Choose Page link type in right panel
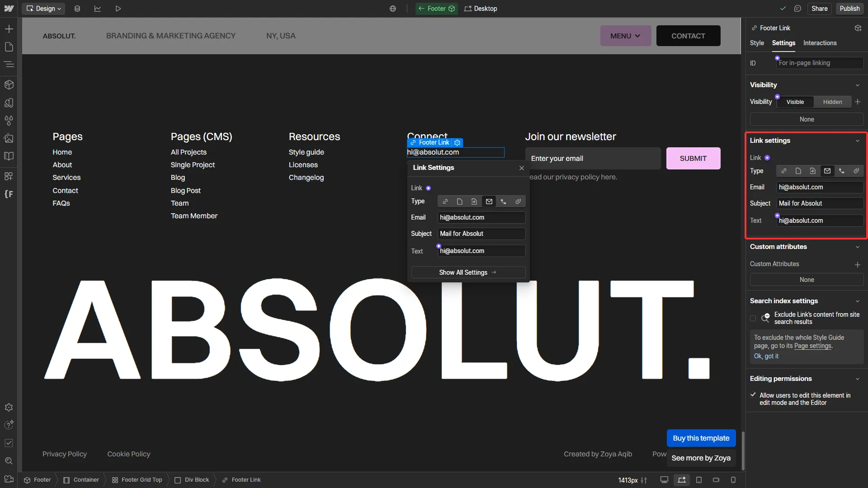The image size is (868, 488). tap(798, 171)
